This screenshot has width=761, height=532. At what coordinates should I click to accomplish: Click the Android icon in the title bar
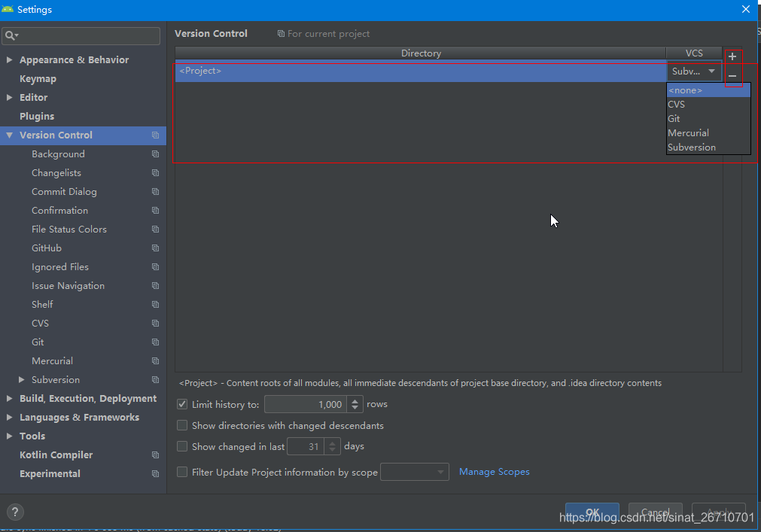click(8, 9)
